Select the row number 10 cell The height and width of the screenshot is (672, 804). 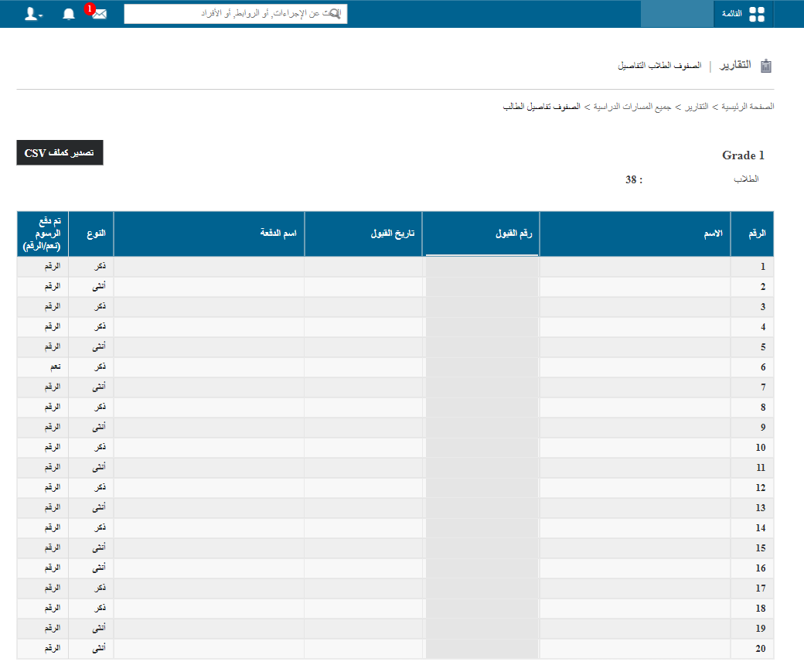coord(751,447)
